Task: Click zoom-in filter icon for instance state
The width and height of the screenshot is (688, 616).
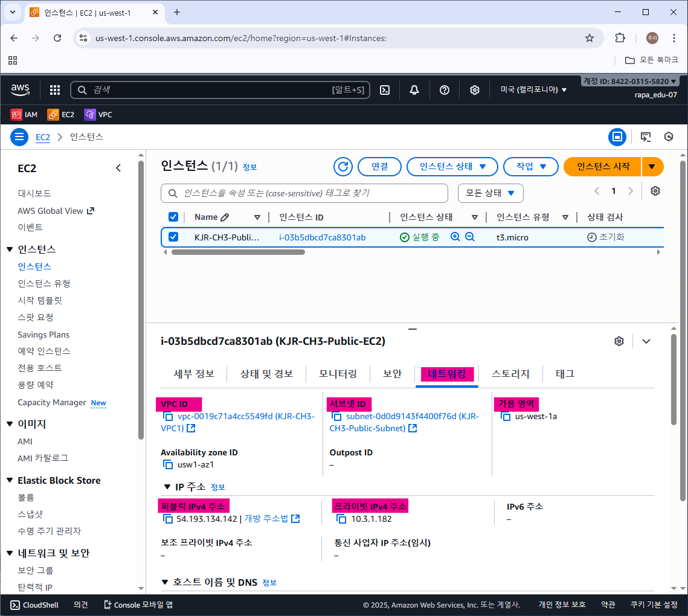Action: click(x=455, y=237)
